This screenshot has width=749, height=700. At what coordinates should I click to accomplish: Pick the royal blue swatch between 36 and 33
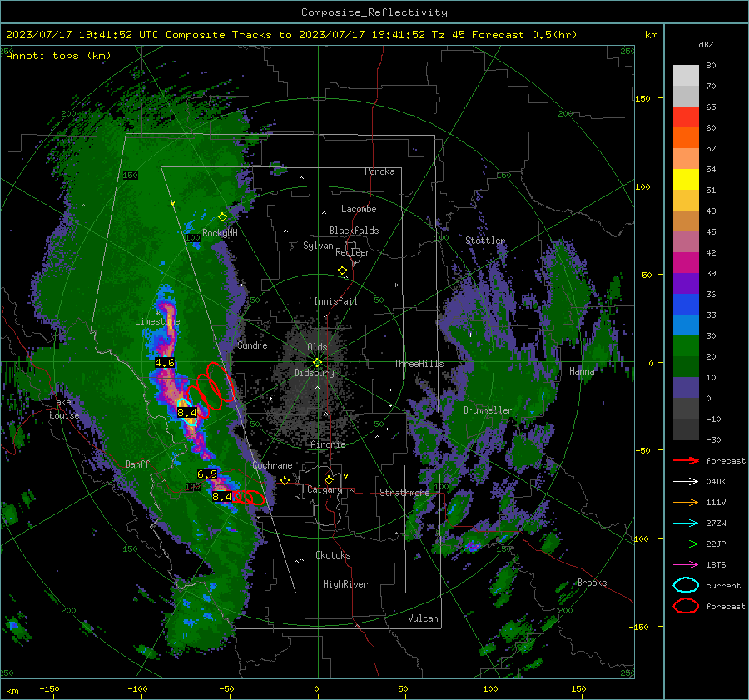tap(686, 305)
